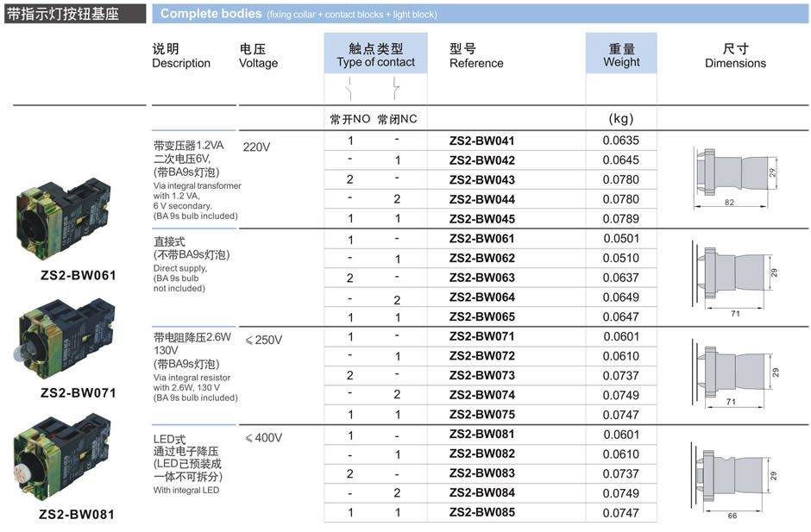Viewport: 811px width, 532px height.
Task: Click product photo above the ZS2-BW071 caption
Action: (66, 338)
